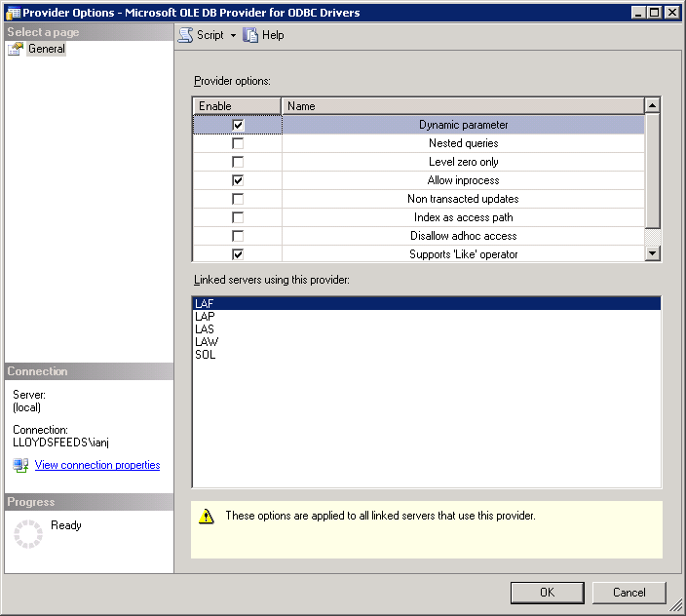The image size is (686, 616).
Task: Toggle the Disallow adhoc access checkbox
Action: pyautogui.click(x=238, y=236)
